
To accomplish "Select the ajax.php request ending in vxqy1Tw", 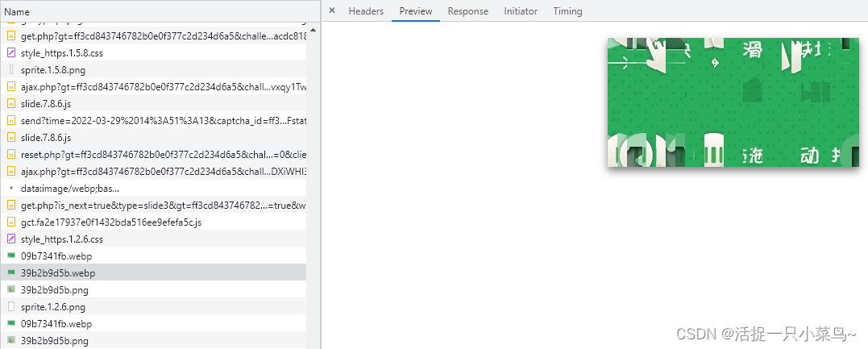I will (163, 87).
